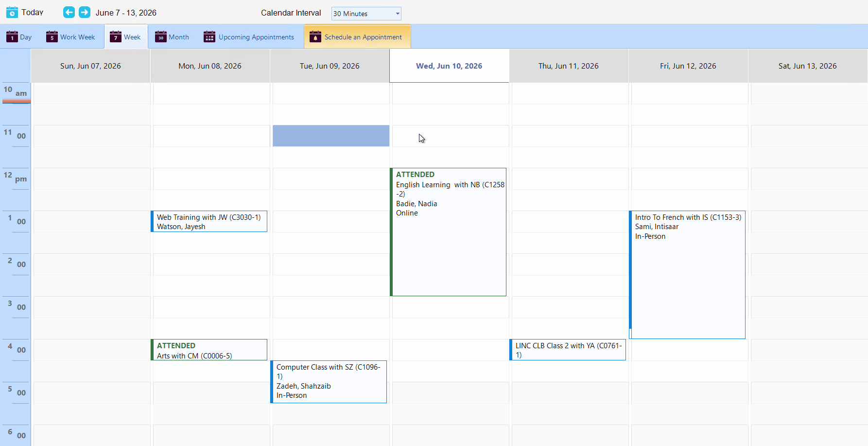Click the Day view calendar icon
This screenshot has width=868, height=446.
[x=12, y=36]
